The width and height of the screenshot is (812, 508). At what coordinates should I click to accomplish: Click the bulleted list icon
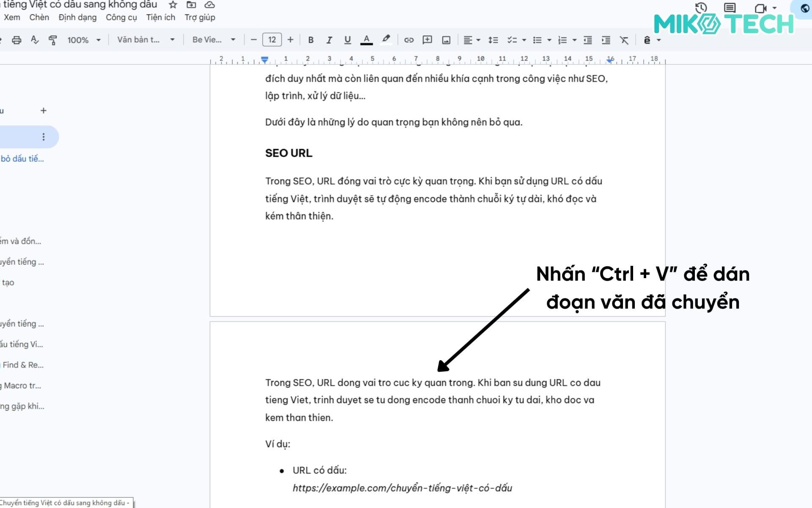click(x=537, y=40)
